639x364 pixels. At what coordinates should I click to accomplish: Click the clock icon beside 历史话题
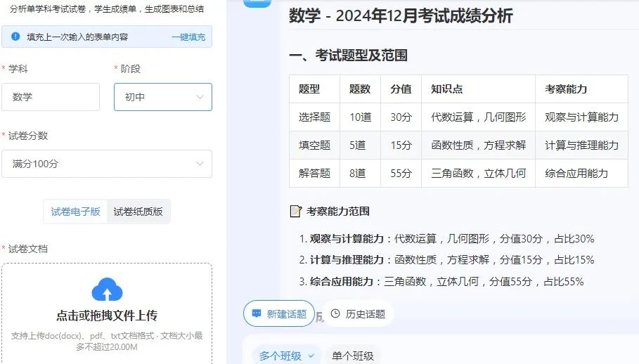click(335, 313)
